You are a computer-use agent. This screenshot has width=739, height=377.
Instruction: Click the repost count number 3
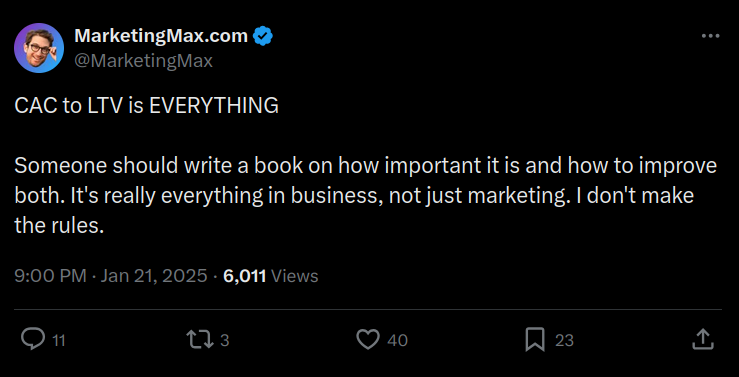click(225, 340)
